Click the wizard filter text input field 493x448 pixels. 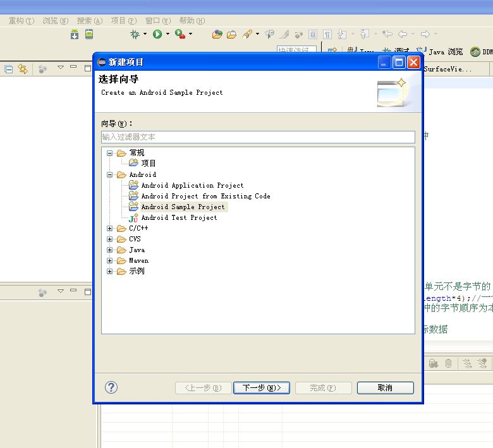tap(258, 137)
